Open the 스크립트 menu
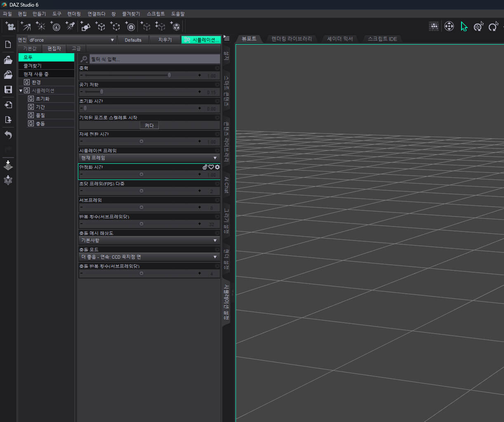Image resolution: width=504 pixels, height=422 pixels. [x=156, y=14]
